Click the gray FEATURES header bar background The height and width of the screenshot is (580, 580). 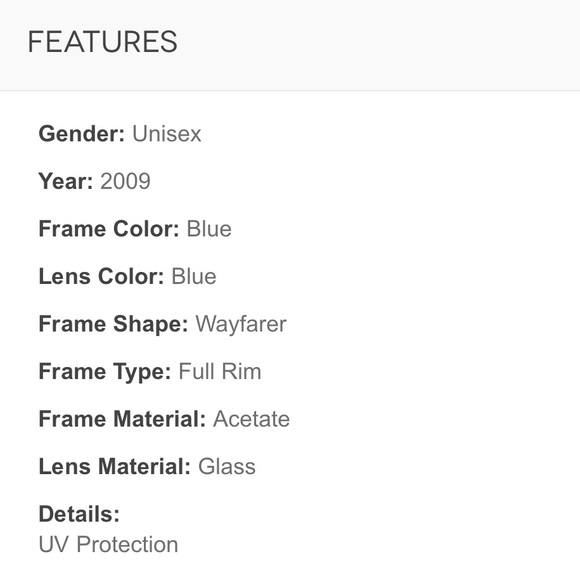(x=370, y=44)
